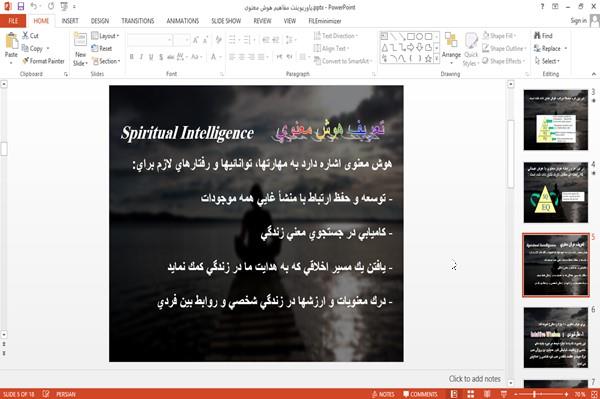The image size is (600, 399).
Task: Open the Section dropdown menu
Action: pyautogui.click(x=106, y=61)
